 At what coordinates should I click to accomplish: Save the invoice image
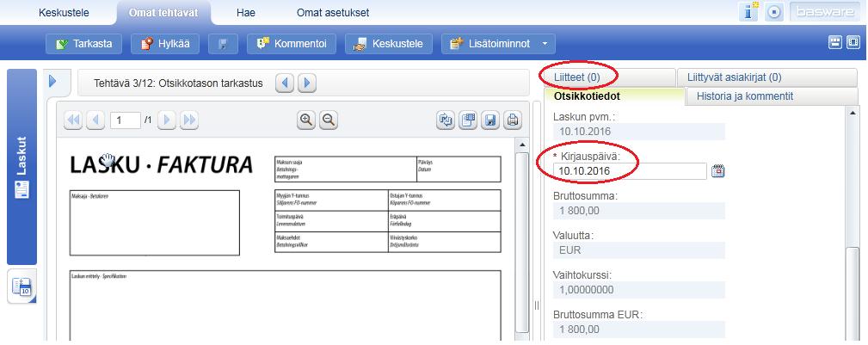489,120
